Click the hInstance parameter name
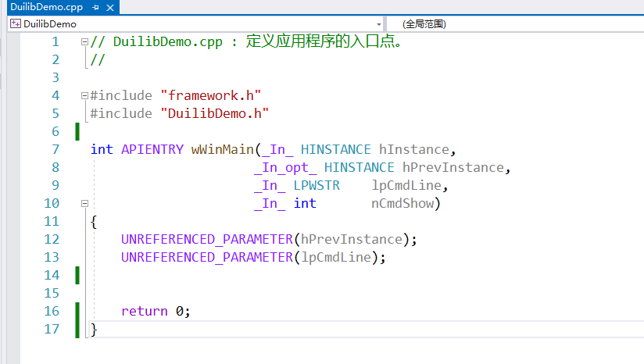 click(x=413, y=149)
